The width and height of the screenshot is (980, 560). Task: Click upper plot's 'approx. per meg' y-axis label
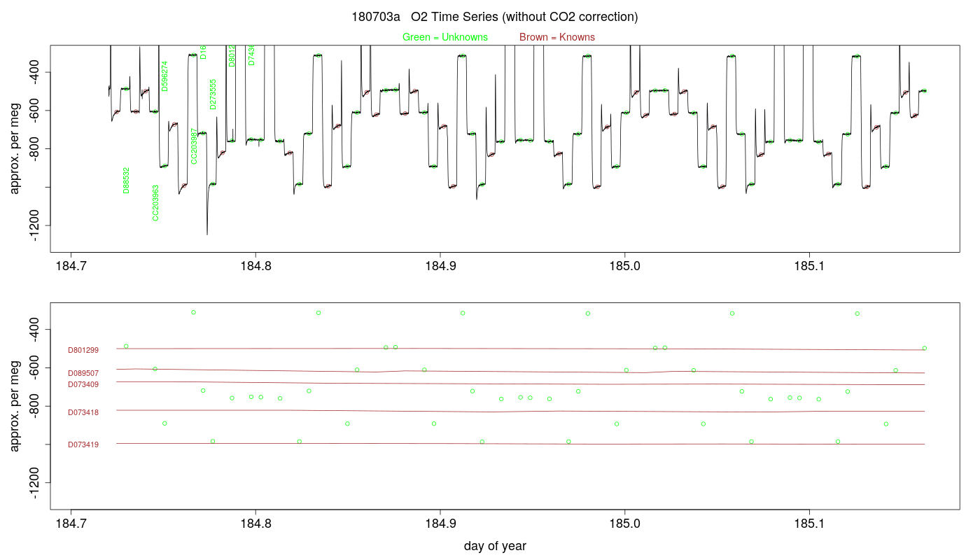pos(15,148)
